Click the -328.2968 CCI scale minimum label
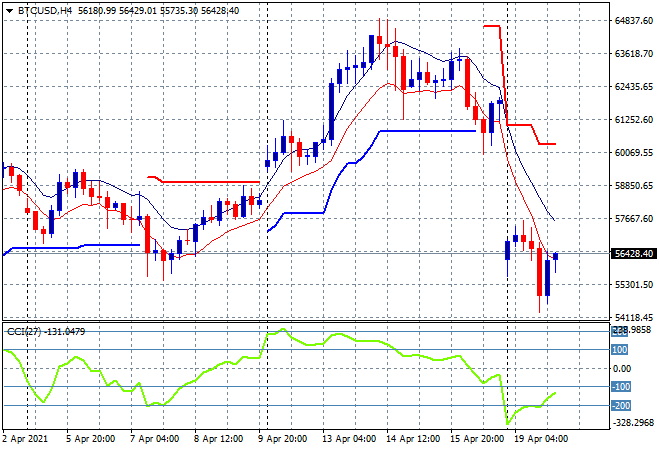660x450 pixels. tap(634, 423)
